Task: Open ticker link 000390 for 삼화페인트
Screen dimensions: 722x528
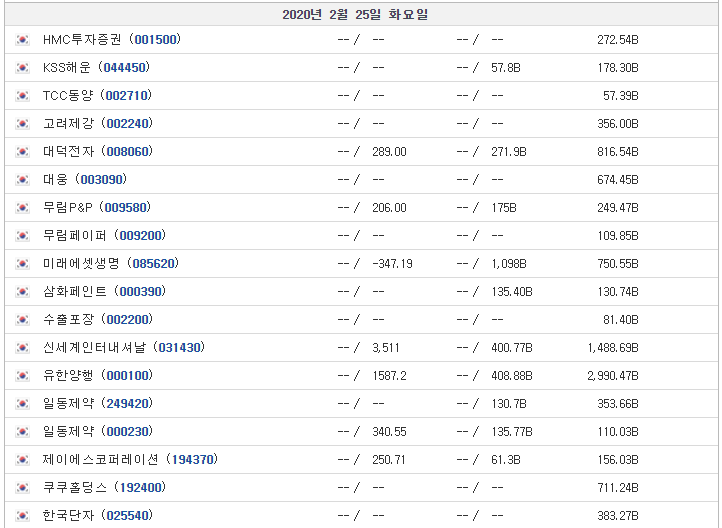Action: point(140,291)
